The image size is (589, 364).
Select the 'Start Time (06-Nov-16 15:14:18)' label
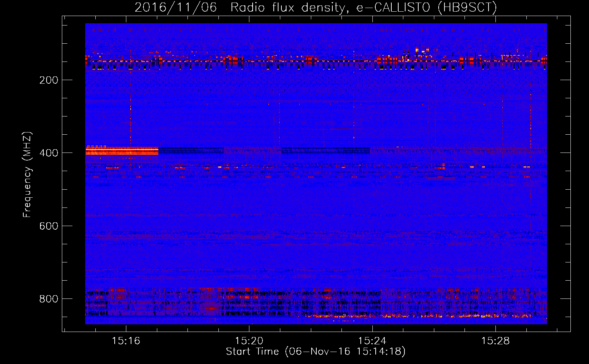pyautogui.click(x=316, y=352)
